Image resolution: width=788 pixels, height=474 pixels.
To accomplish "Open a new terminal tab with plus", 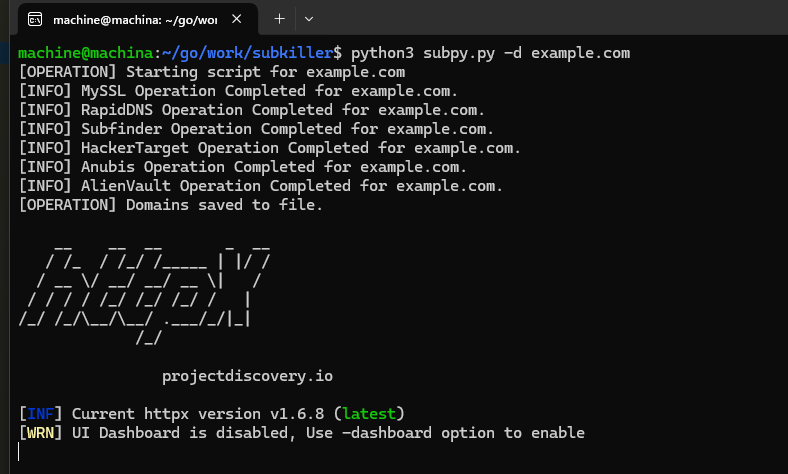I will (x=279, y=19).
